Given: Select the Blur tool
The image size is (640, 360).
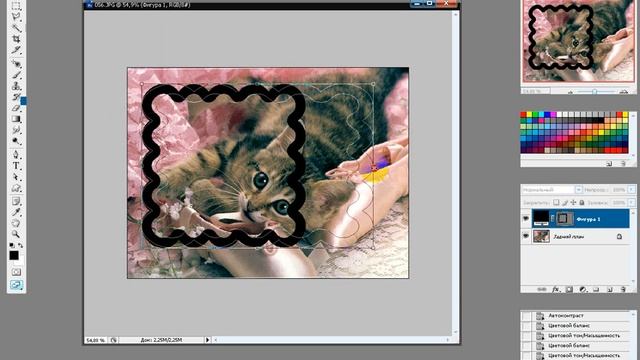Looking at the screenshot, I should [x=16, y=130].
